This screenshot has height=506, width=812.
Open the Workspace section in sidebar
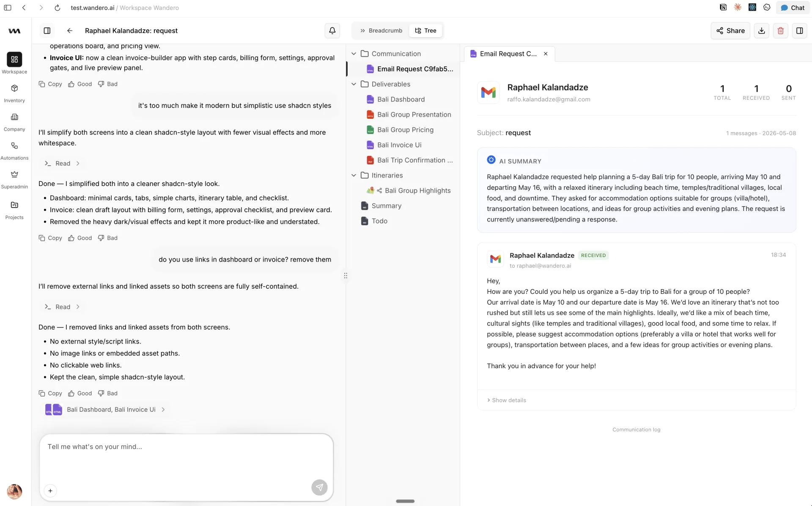(14, 63)
